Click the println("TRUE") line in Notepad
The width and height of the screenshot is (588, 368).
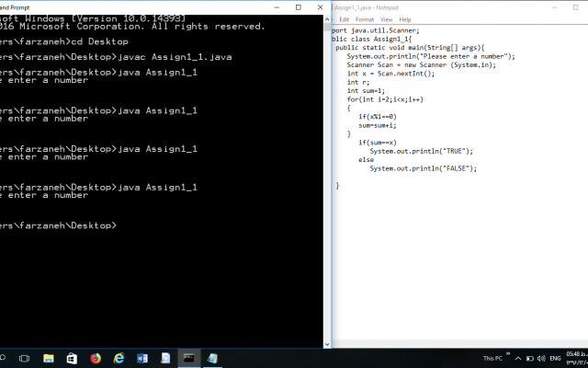click(422, 151)
